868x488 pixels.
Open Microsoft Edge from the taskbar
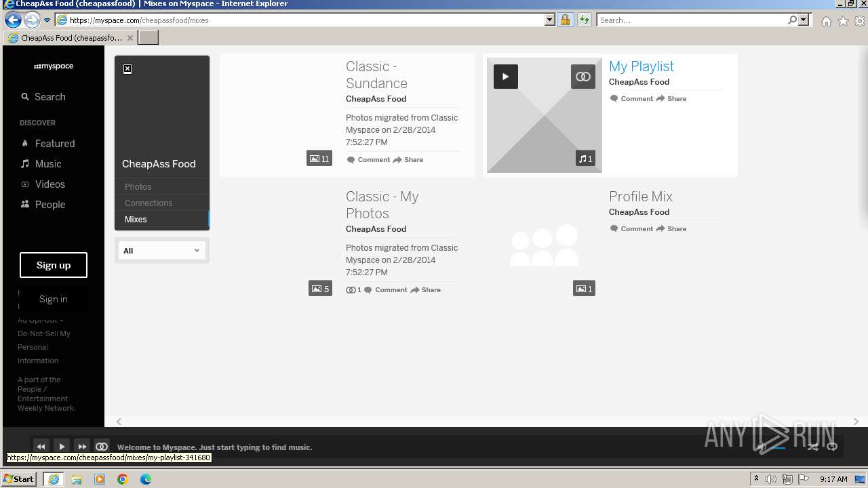click(146, 479)
